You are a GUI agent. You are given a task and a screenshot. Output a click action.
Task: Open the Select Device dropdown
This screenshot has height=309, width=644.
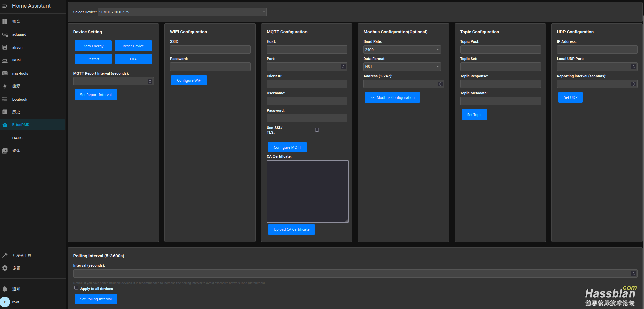point(182,12)
